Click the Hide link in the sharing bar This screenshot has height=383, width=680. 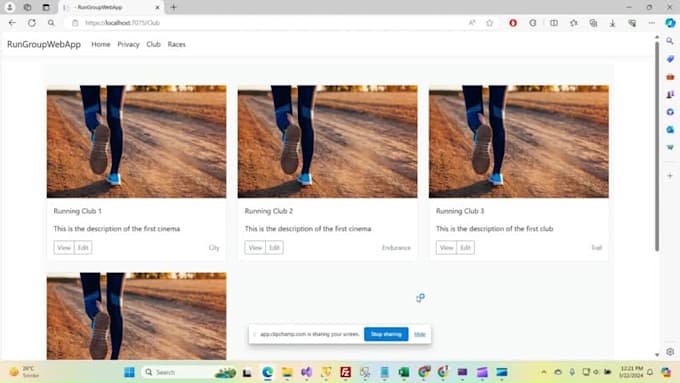[x=419, y=334]
